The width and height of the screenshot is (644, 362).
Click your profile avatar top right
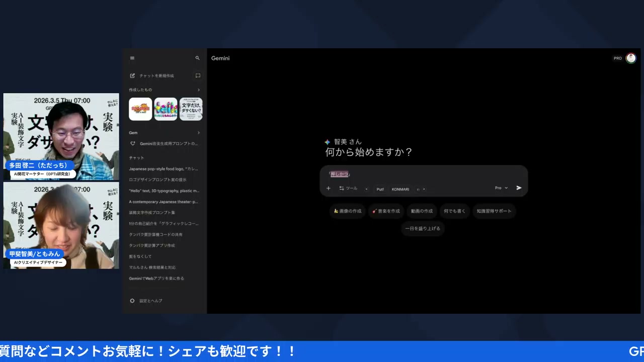click(x=631, y=58)
